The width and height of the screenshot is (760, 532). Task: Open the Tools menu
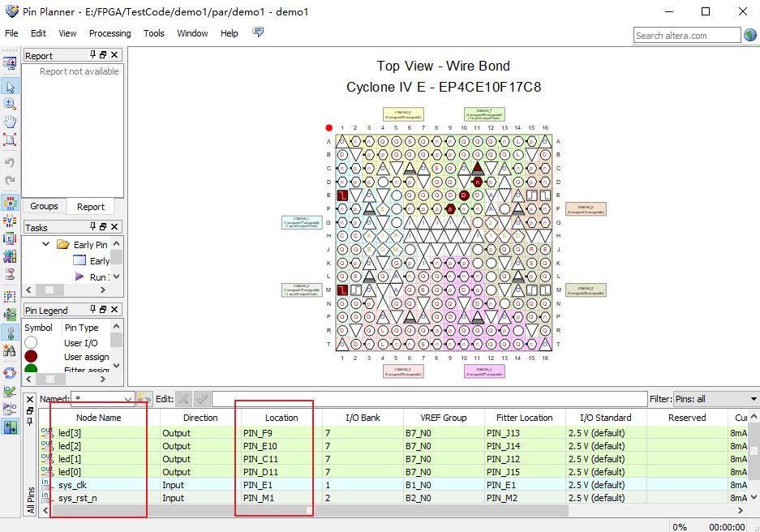[x=153, y=33]
